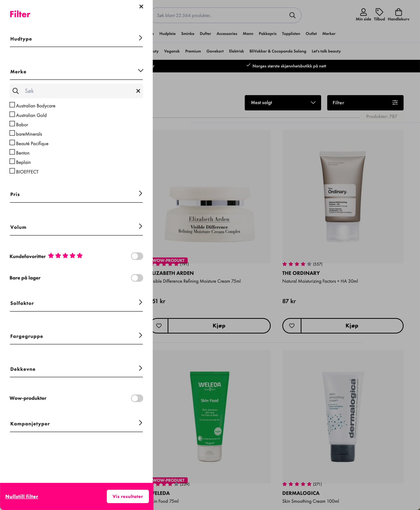Click the Vis resultater button

coord(128,496)
